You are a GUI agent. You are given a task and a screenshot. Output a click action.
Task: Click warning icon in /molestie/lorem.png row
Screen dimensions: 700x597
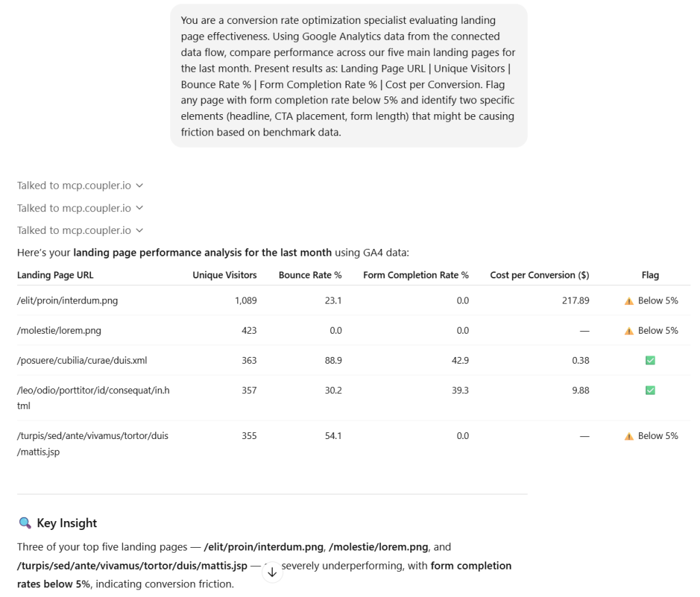(629, 331)
